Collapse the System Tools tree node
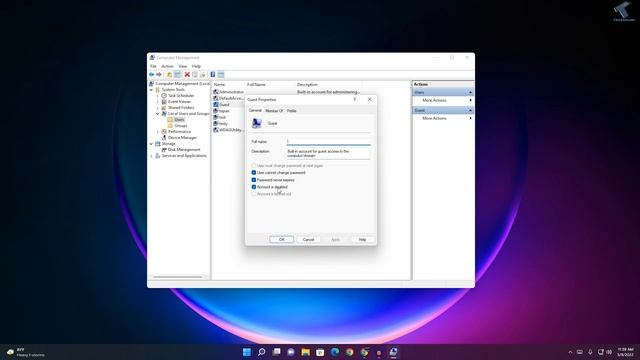The height and width of the screenshot is (360, 640). click(151, 90)
